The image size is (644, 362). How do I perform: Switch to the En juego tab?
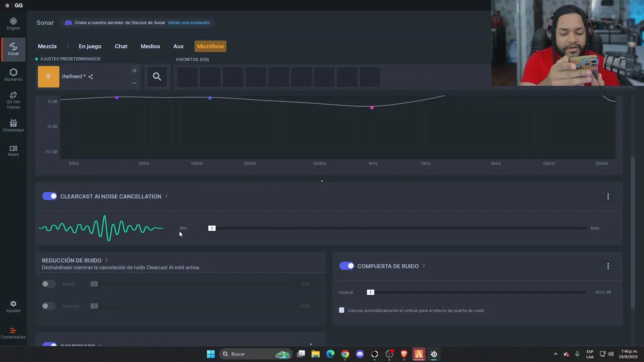tap(90, 46)
